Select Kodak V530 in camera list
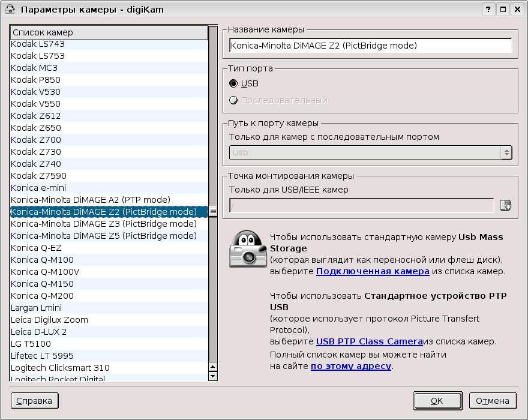Image resolution: width=528 pixels, height=420 pixels. click(x=109, y=92)
